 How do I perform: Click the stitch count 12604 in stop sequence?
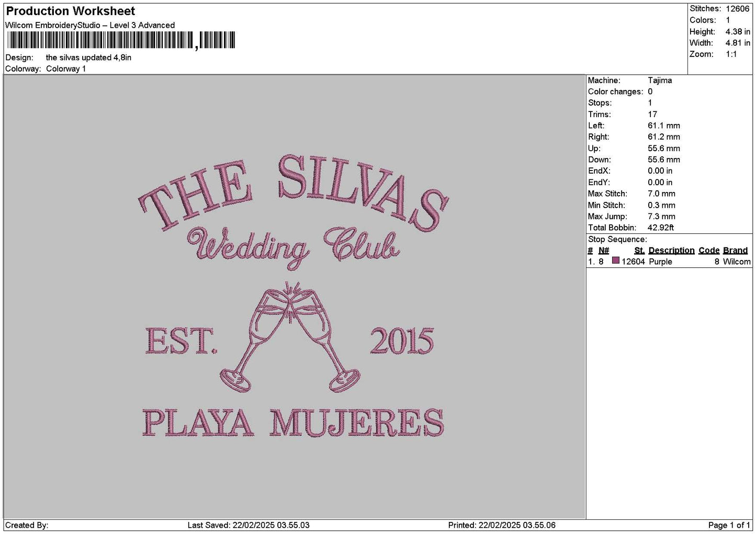click(x=633, y=262)
